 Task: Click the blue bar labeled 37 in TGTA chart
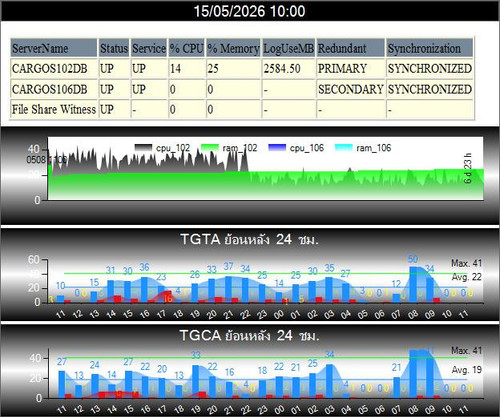(x=228, y=289)
